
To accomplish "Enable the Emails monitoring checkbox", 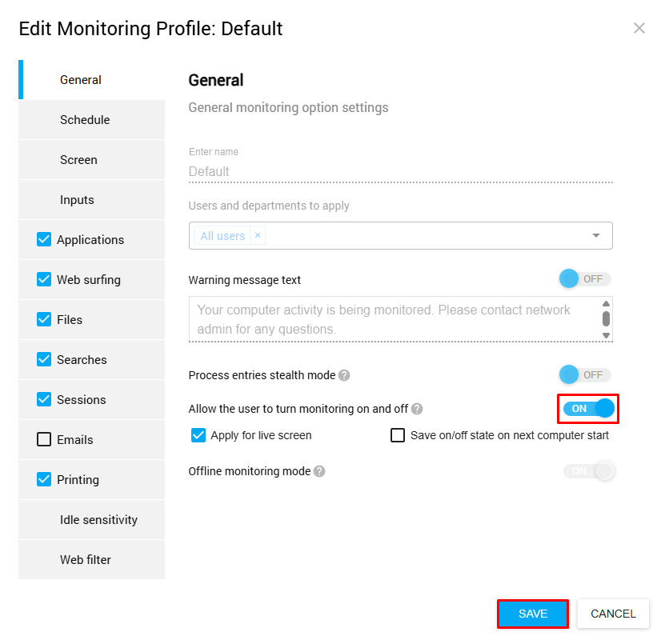I will click(x=44, y=440).
